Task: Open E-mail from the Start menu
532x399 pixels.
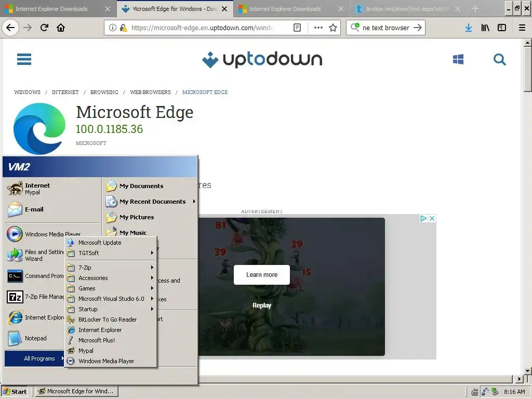Action: click(52, 209)
